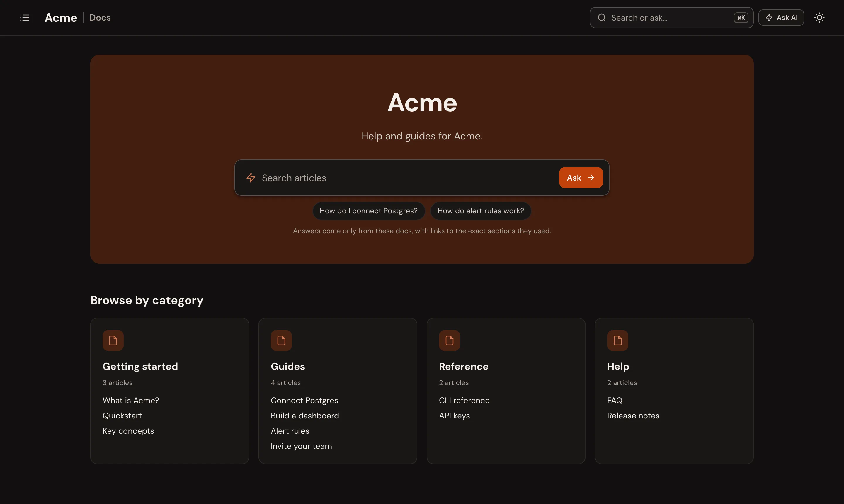Click the orange Ask button
The width and height of the screenshot is (844, 504).
581,178
